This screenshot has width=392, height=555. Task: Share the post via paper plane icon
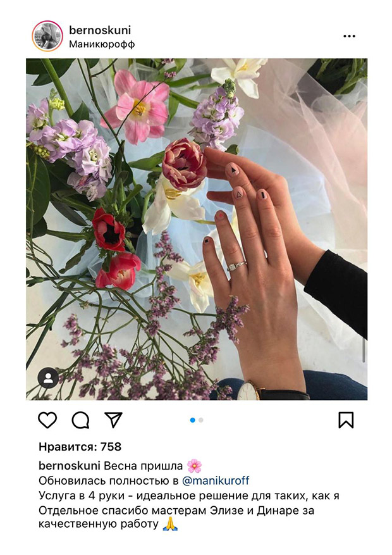113,420
